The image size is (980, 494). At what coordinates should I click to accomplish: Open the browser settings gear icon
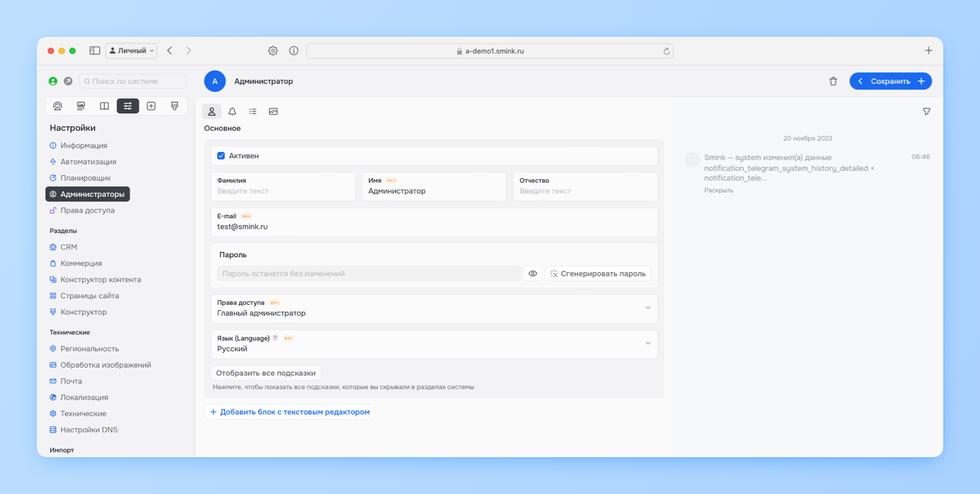tap(273, 51)
